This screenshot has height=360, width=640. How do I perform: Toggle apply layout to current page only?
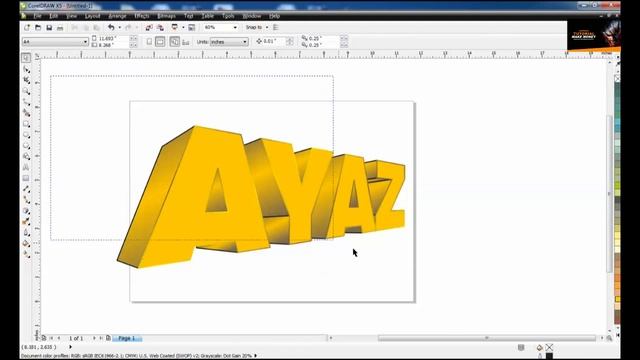point(186,42)
